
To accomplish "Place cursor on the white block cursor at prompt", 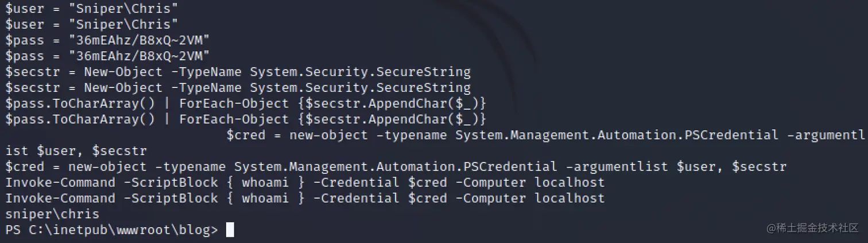I will [230, 230].
